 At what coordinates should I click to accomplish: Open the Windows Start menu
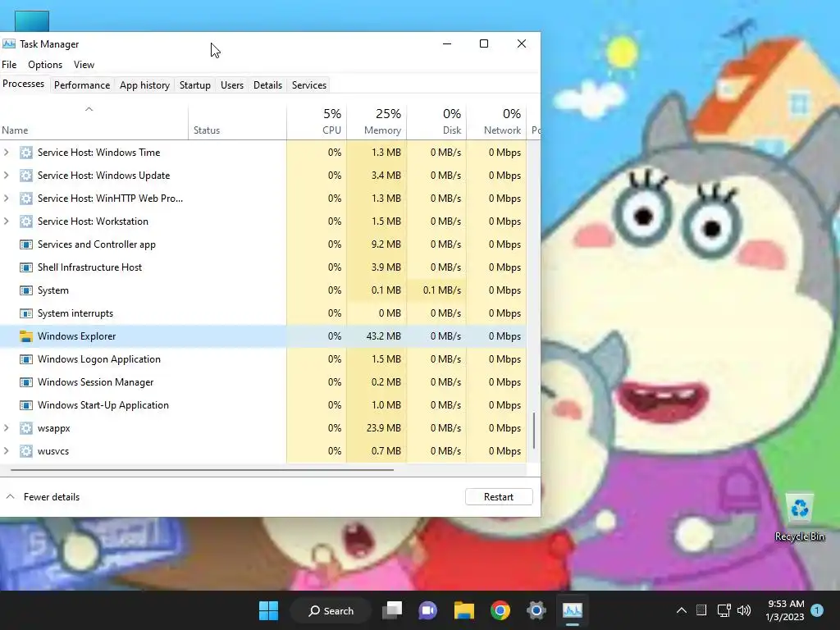[x=268, y=610]
